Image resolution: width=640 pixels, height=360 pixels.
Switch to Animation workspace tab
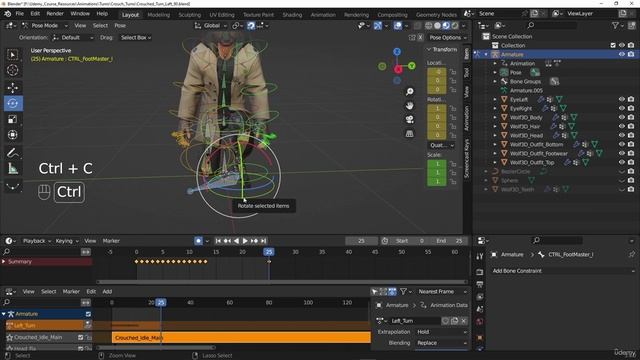(323, 15)
